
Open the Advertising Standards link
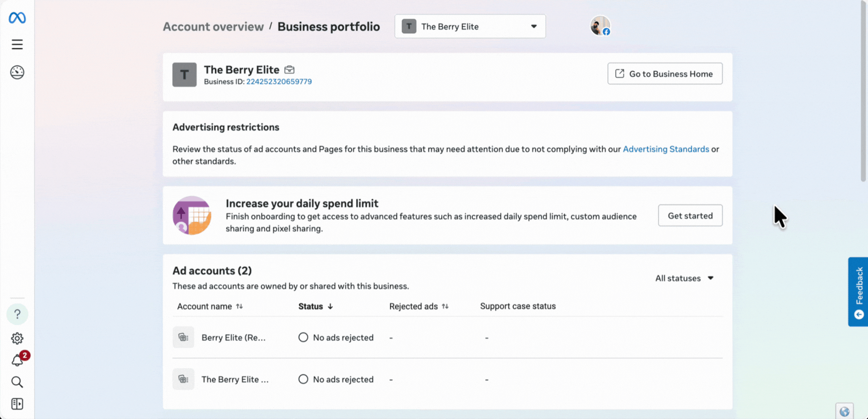[x=666, y=149]
